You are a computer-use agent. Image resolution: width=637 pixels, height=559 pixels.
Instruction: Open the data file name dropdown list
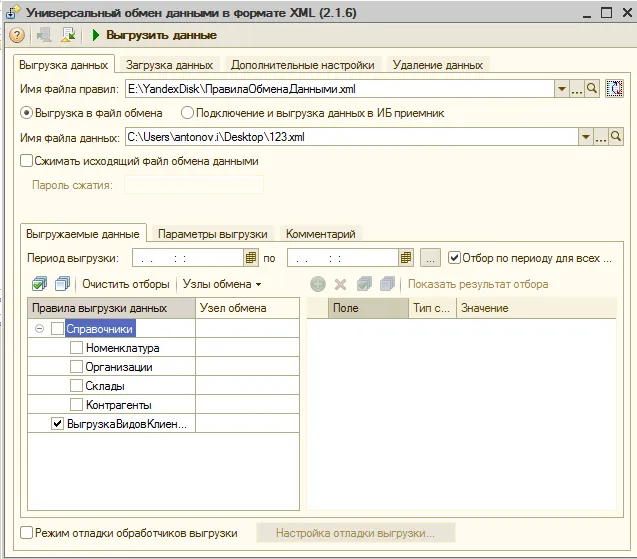[585, 137]
